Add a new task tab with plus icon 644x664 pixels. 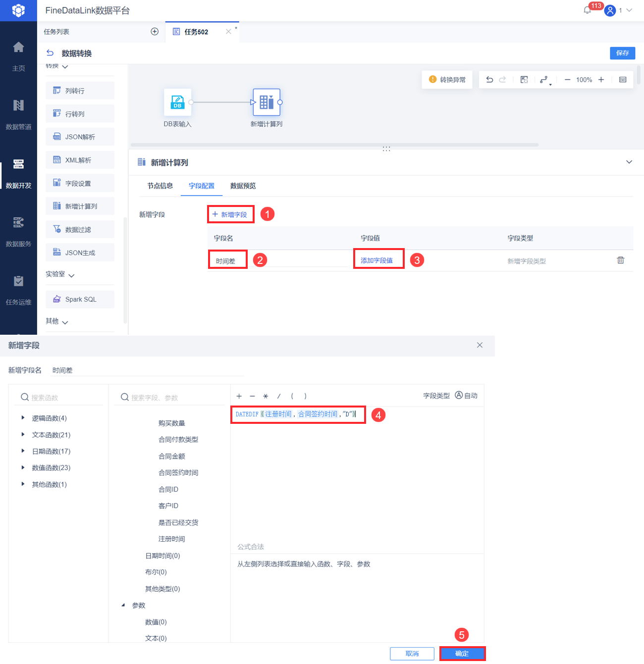coord(155,32)
